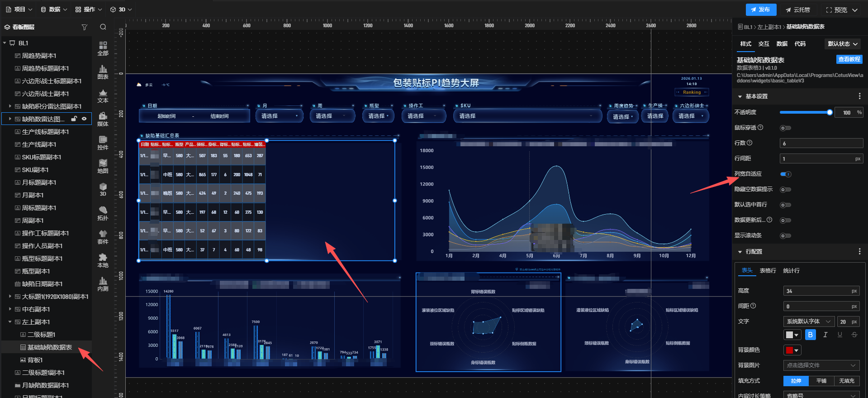Switch to the 交互 tab
This screenshot has width=868, height=398.
(x=764, y=44)
